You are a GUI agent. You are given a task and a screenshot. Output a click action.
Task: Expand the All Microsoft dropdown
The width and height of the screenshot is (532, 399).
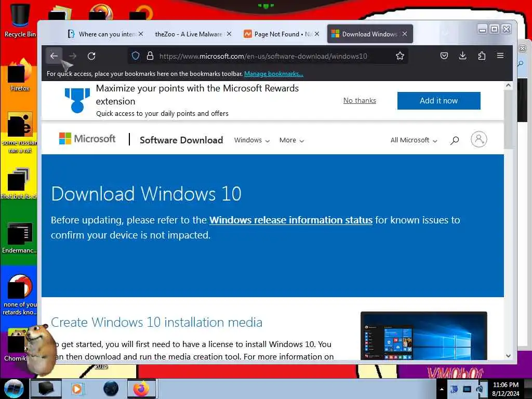click(x=414, y=140)
